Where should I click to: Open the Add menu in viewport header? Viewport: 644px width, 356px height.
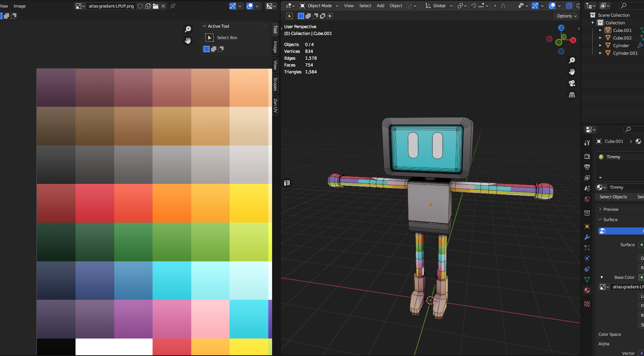[x=380, y=6]
